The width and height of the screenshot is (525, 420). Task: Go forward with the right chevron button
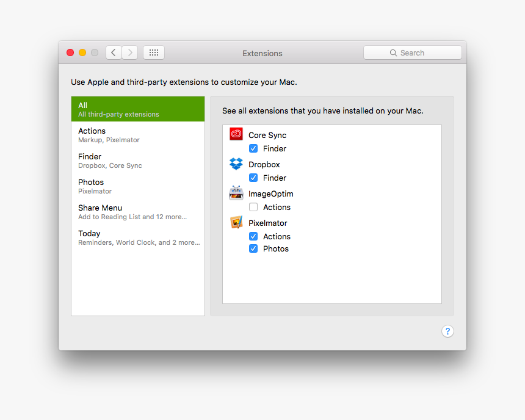point(130,52)
